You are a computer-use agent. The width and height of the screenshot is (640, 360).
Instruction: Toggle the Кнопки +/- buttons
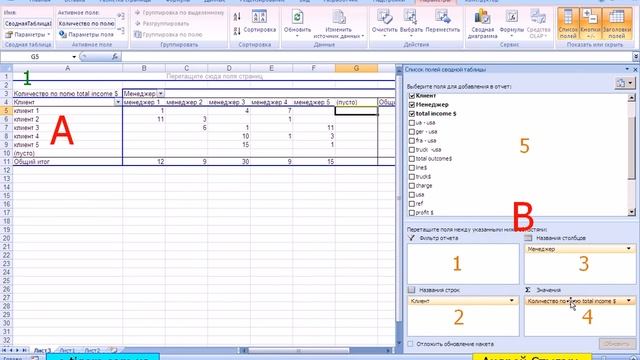tap(590, 24)
